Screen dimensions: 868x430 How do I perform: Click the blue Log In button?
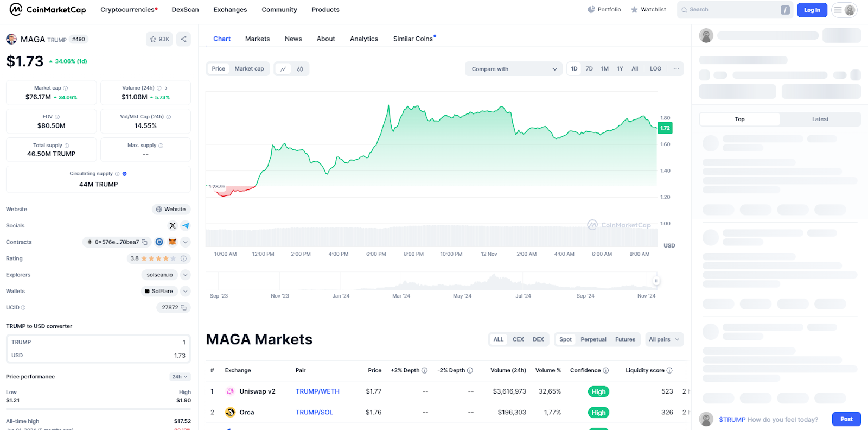point(812,10)
